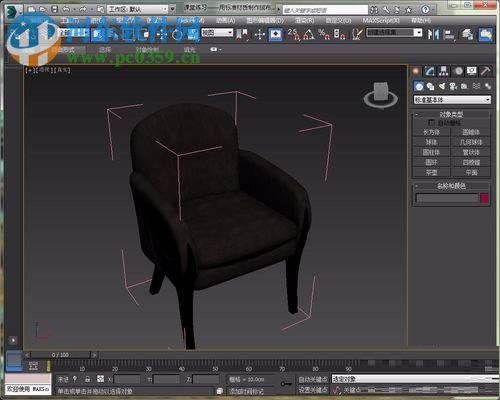Viewport: 500px width, 400px height.
Task: Step the time slider forward with right arrow
Action: click(x=94, y=355)
